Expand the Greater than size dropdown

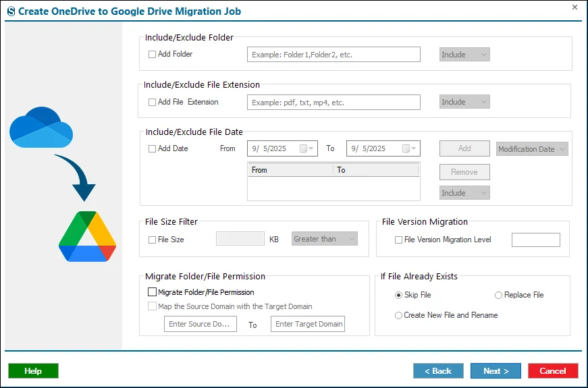click(x=324, y=239)
